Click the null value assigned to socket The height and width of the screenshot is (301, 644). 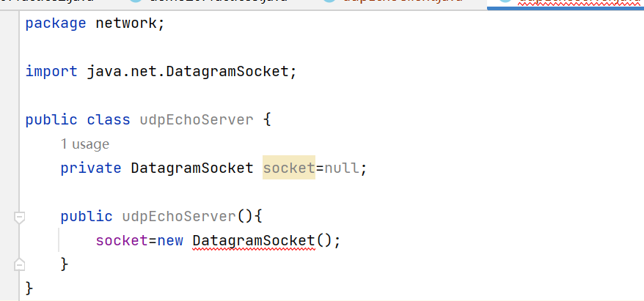(x=342, y=168)
